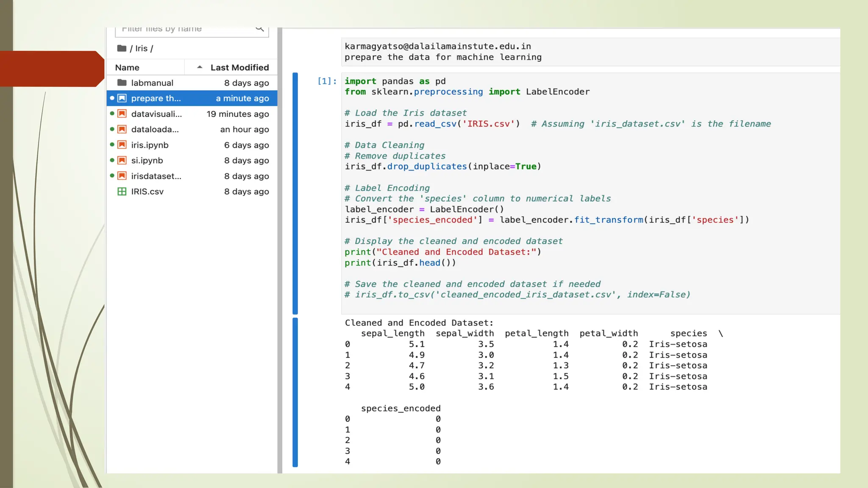Image resolution: width=868 pixels, height=488 pixels.
Task: Click the [1]: cell execution prompt
Action: coord(327,81)
